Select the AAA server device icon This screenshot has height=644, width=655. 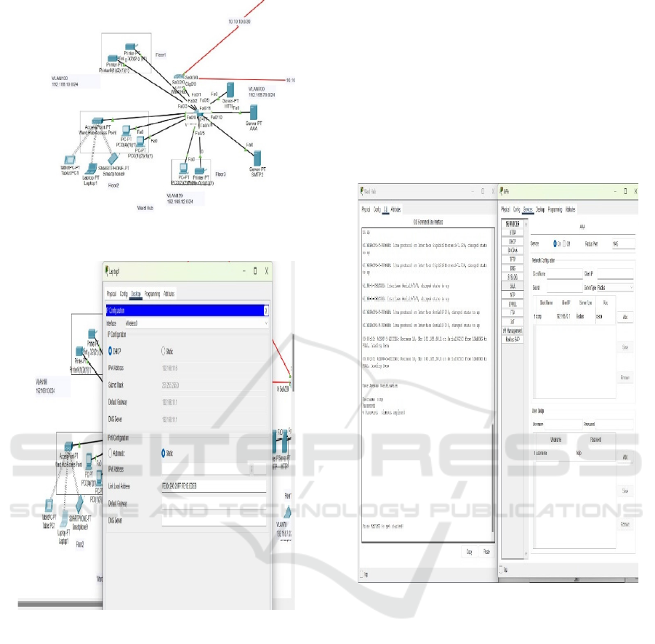click(254, 113)
